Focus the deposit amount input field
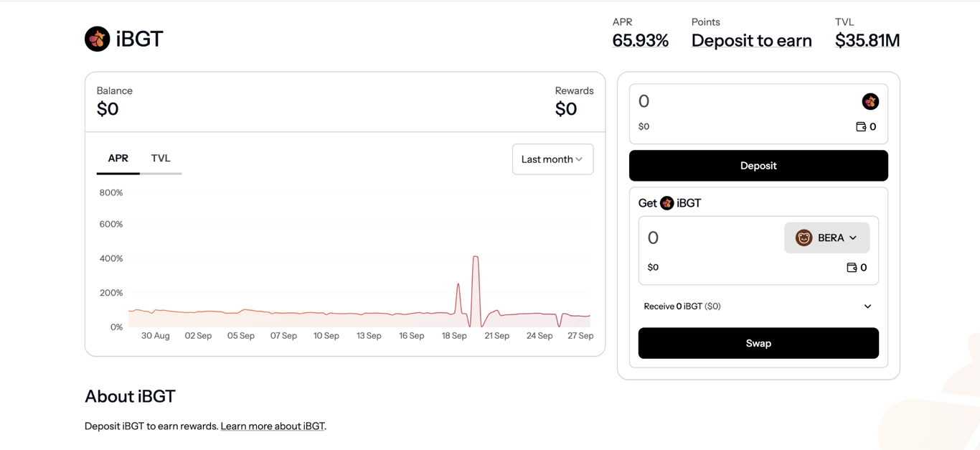980x450 pixels. tap(739, 101)
